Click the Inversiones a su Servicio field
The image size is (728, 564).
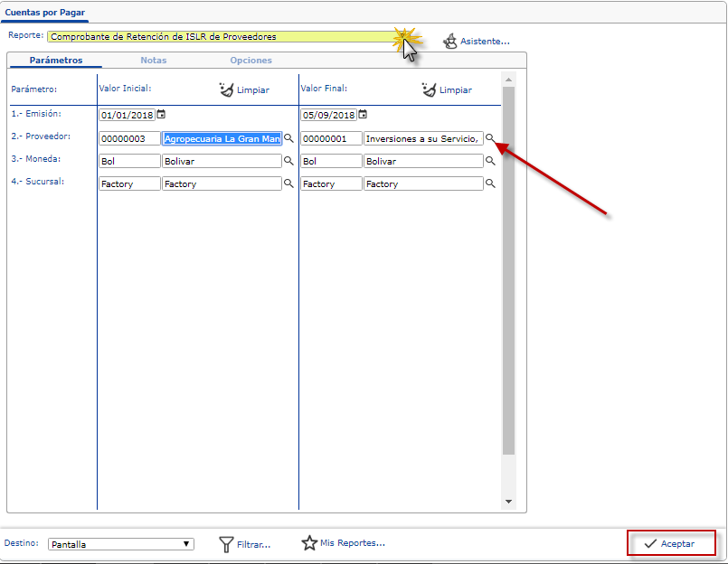pyautogui.click(x=423, y=138)
